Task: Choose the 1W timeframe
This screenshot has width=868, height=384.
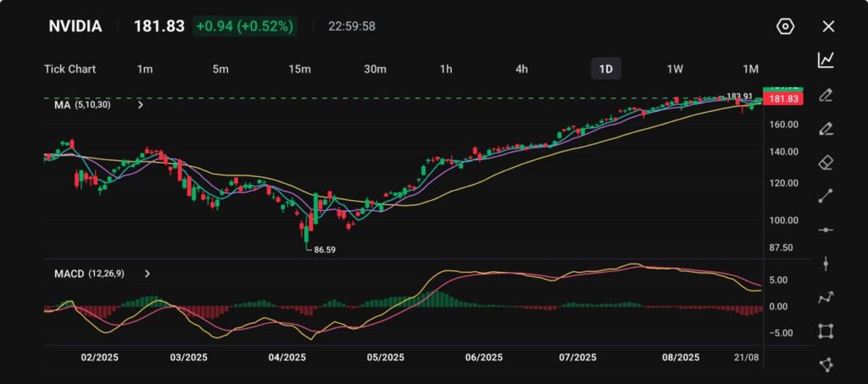Action: [675, 69]
